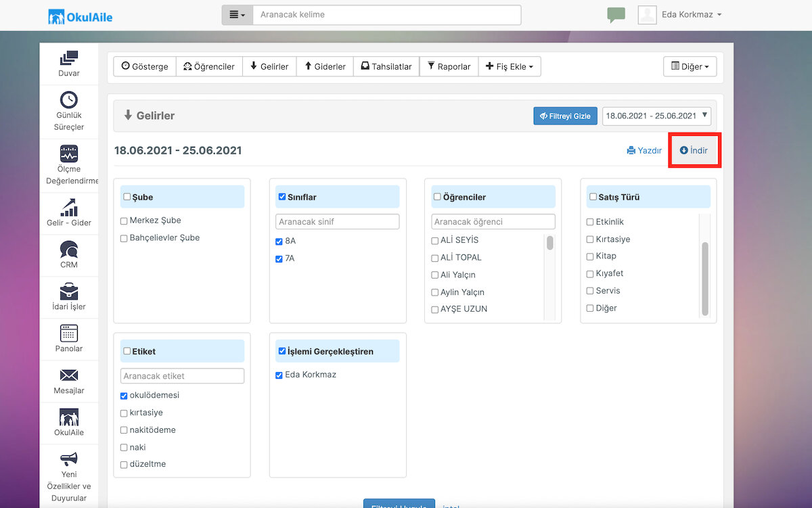The width and height of the screenshot is (812, 508).
Task: Uncheck the 7A class checkbox
Action: point(279,259)
